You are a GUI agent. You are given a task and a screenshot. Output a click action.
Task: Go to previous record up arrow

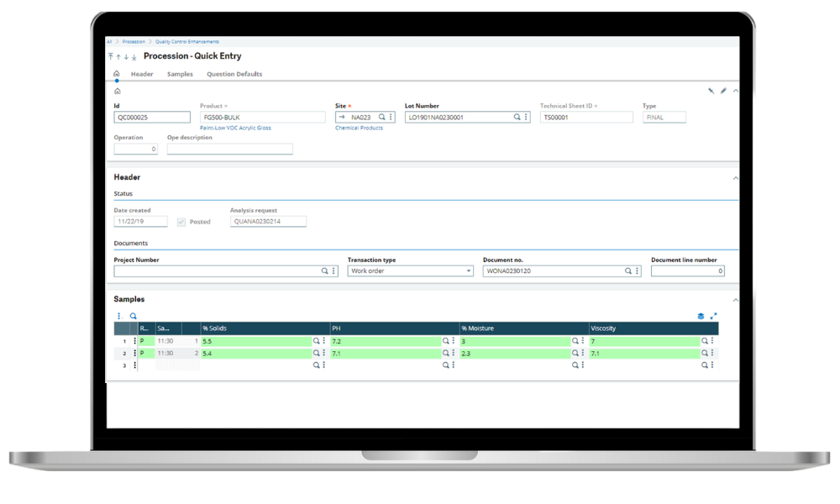[x=118, y=56]
